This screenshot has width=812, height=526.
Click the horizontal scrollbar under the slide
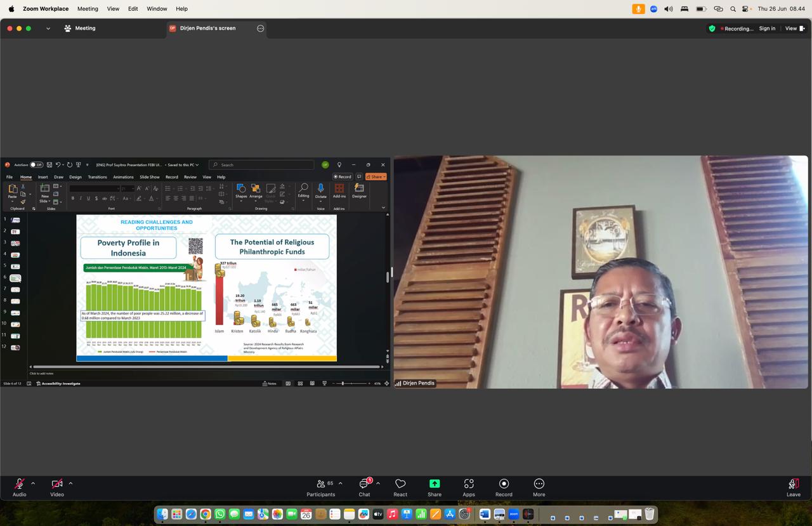[x=207, y=367]
